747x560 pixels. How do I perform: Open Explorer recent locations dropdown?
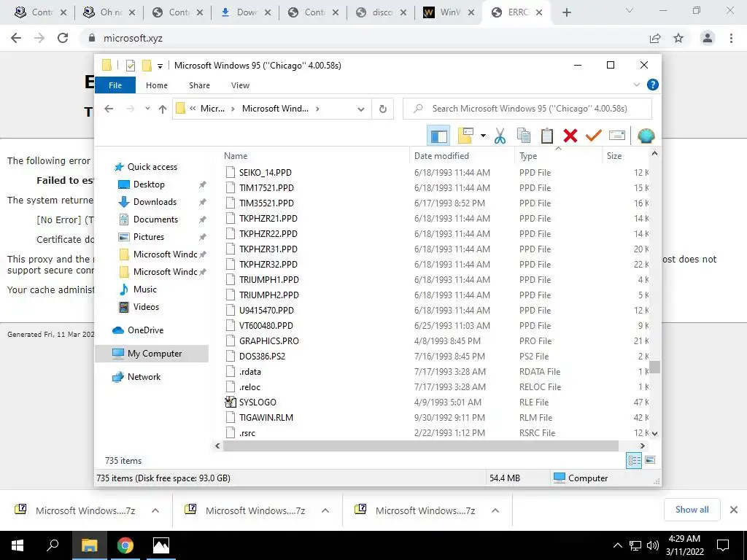(147, 109)
